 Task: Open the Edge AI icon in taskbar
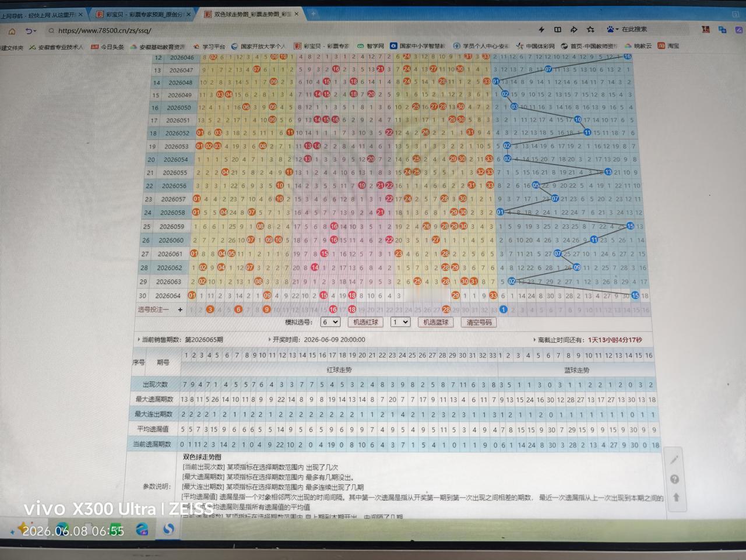click(142, 529)
